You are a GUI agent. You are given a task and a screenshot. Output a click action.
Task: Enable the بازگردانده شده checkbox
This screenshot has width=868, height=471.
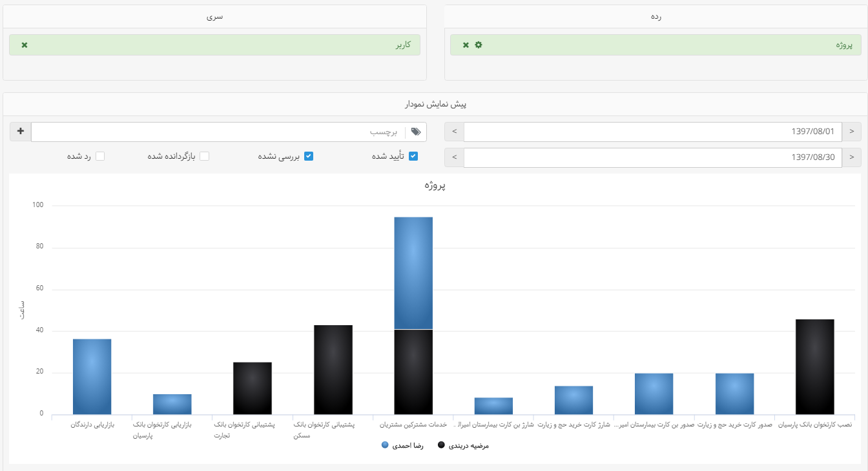pyautogui.click(x=204, y=156)
